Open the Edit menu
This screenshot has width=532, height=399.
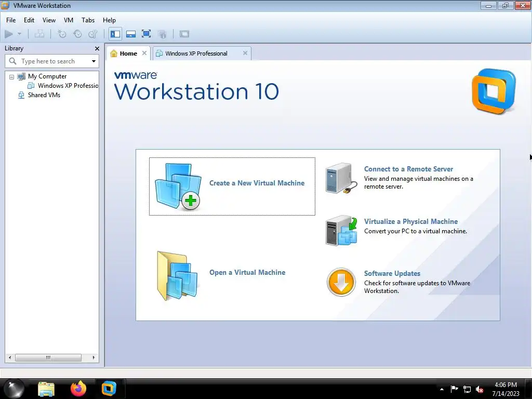(x=29, y=20)
